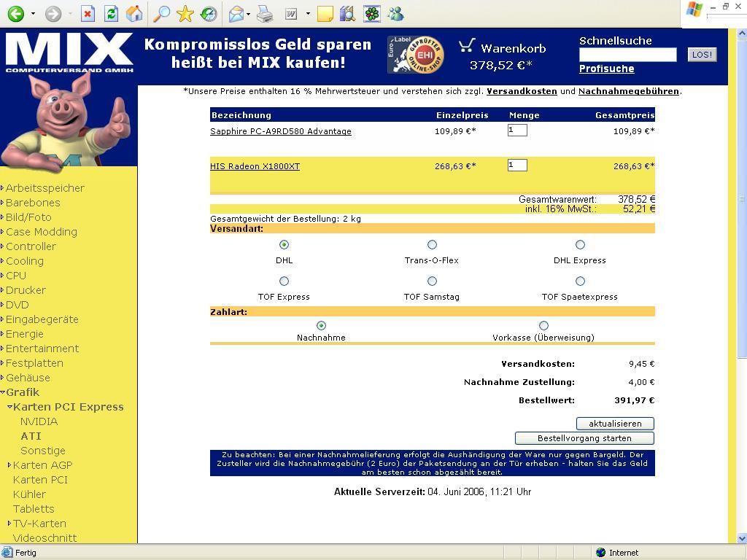Click the Messenger people icon

(395, 15)
